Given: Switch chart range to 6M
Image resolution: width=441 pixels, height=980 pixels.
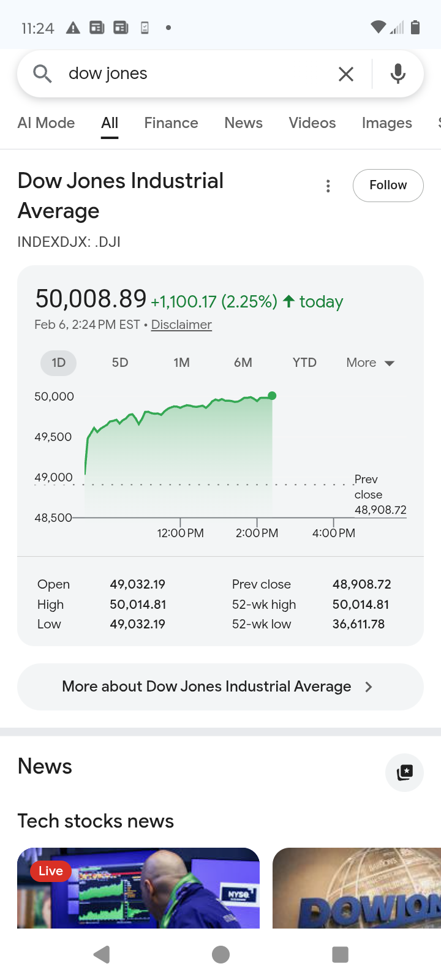Looking at the screenshot, I should (243, 363).
